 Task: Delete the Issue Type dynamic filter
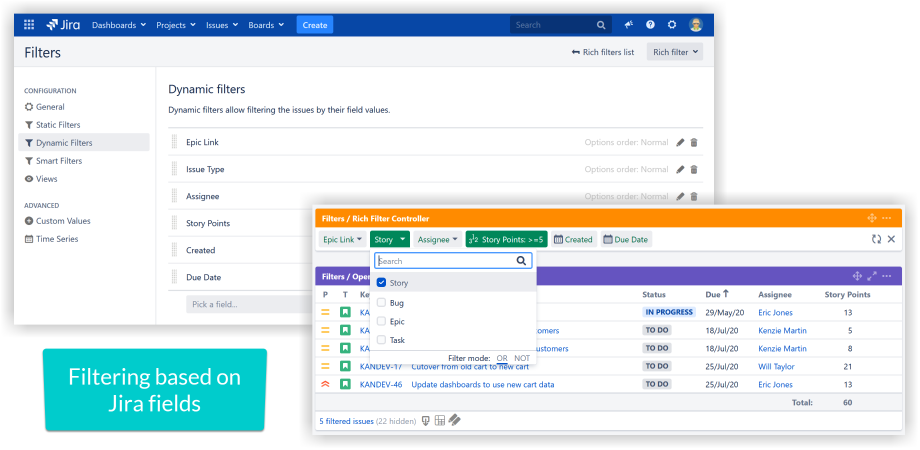pos(694,170)
